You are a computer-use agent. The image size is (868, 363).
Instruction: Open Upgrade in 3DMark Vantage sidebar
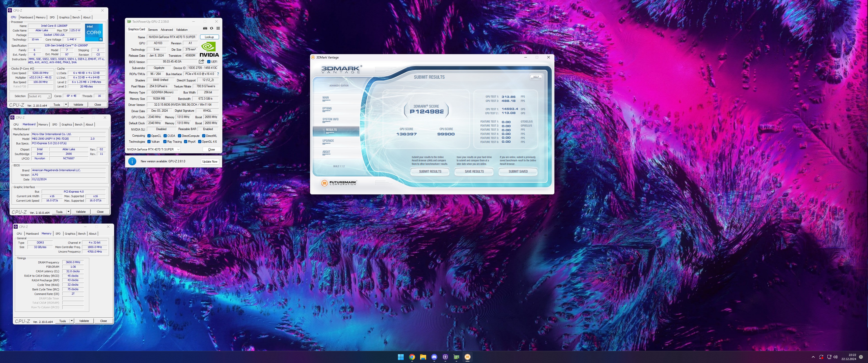point(328,141)
